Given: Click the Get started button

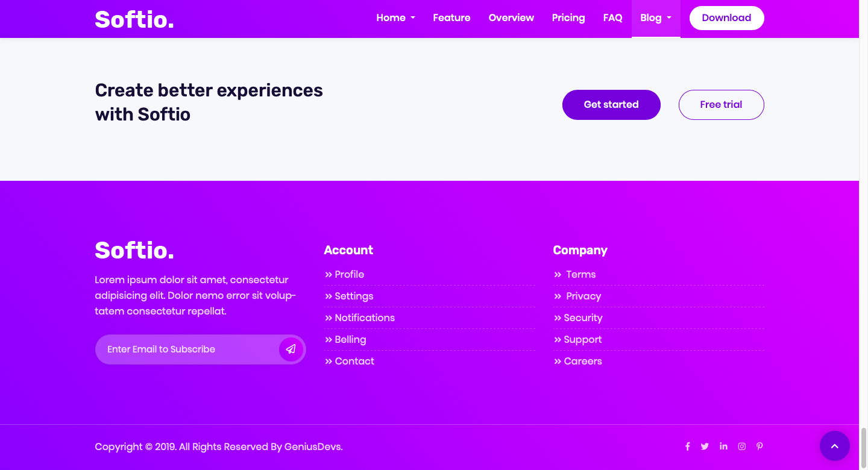Looking at the screenshot, I should coord(611,105).
